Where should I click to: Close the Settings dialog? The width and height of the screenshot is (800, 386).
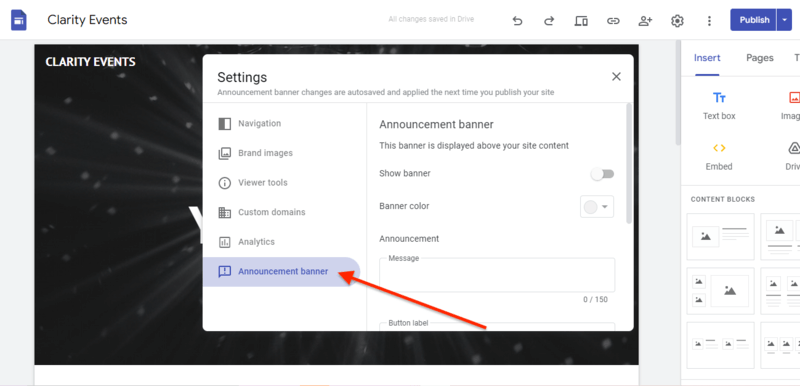pos(616,76)
